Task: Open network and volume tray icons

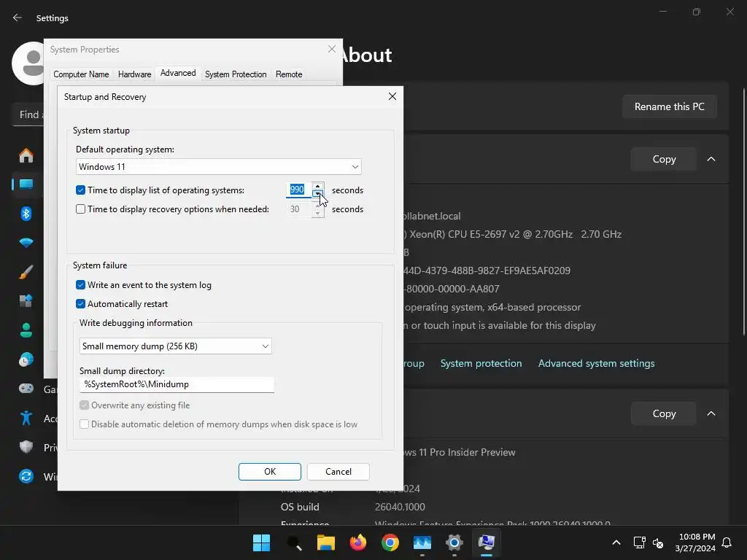Action: 649,542
